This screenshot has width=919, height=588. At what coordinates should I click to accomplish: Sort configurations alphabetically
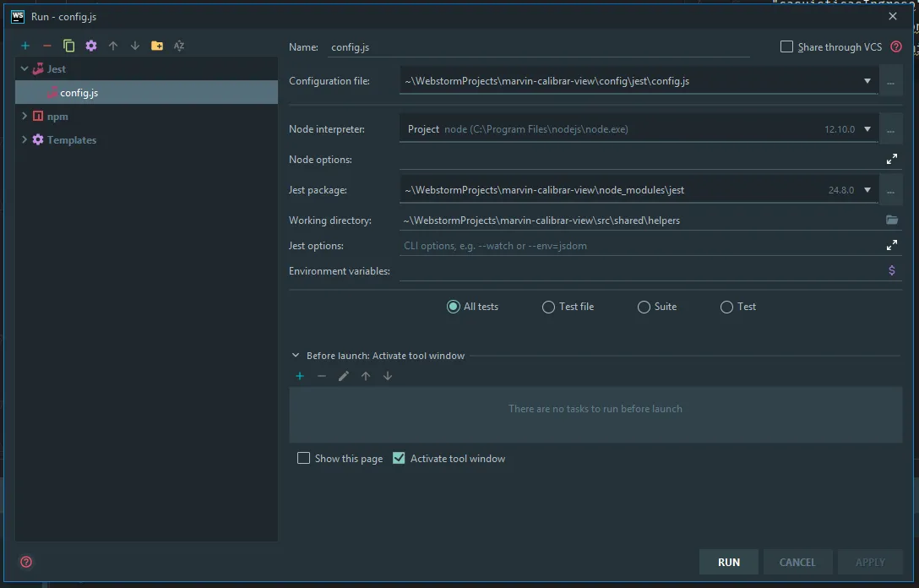coord(179,46)
